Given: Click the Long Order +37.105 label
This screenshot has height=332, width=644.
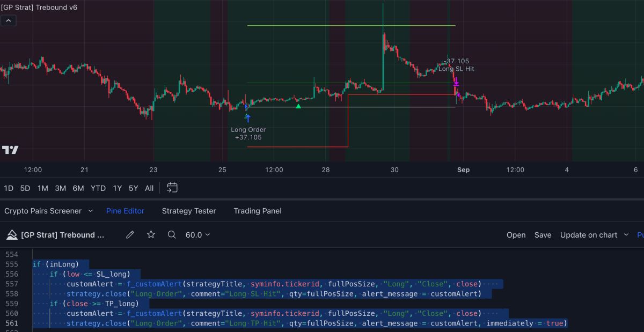Looking at the screenshot, I should coord(248,134).
